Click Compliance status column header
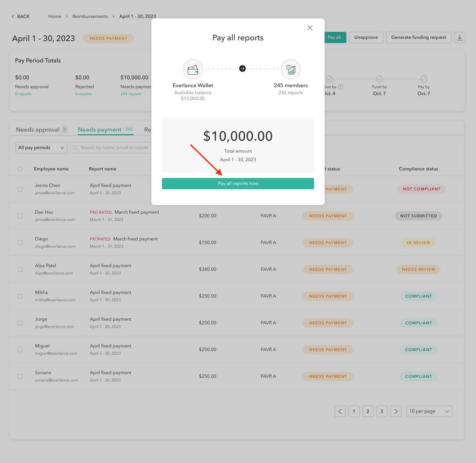 [418, 169]
